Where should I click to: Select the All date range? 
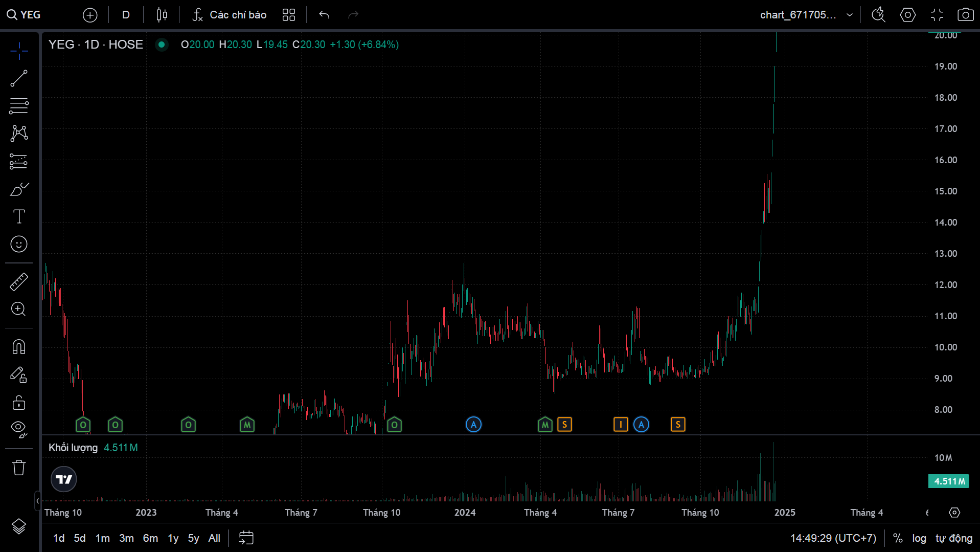pos(214,538)
